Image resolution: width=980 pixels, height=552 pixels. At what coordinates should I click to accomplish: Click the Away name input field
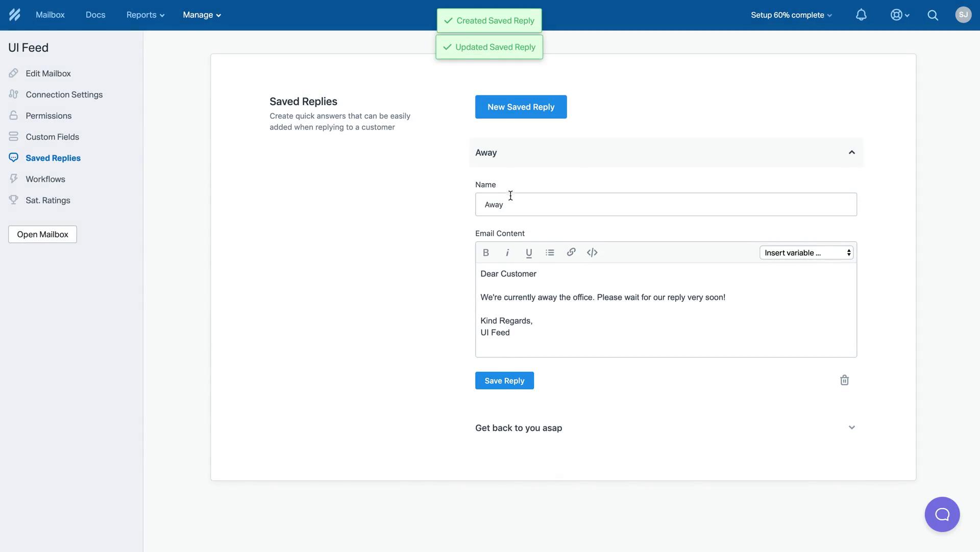coord(666,204)
